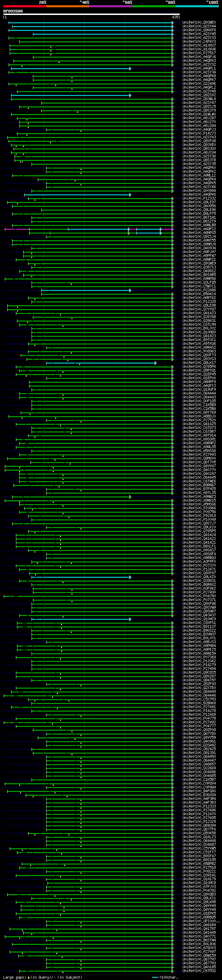Click the label UniRef100_A7Q0V3

coord(199,948)
